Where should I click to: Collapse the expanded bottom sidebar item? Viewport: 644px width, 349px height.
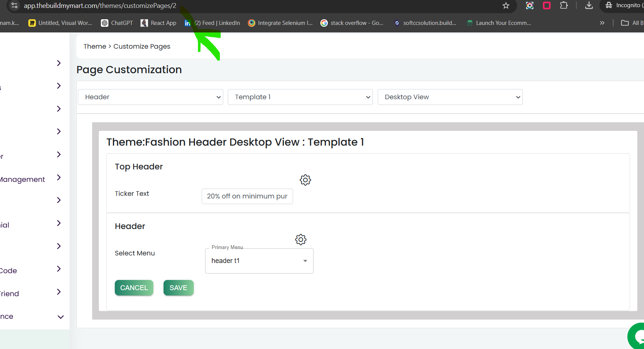coord(60,317)
